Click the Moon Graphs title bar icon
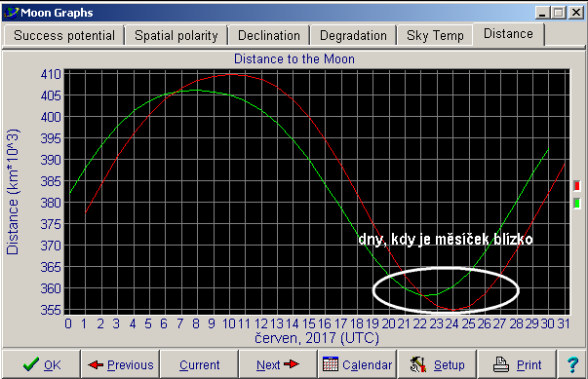 [x=11, y=13]
